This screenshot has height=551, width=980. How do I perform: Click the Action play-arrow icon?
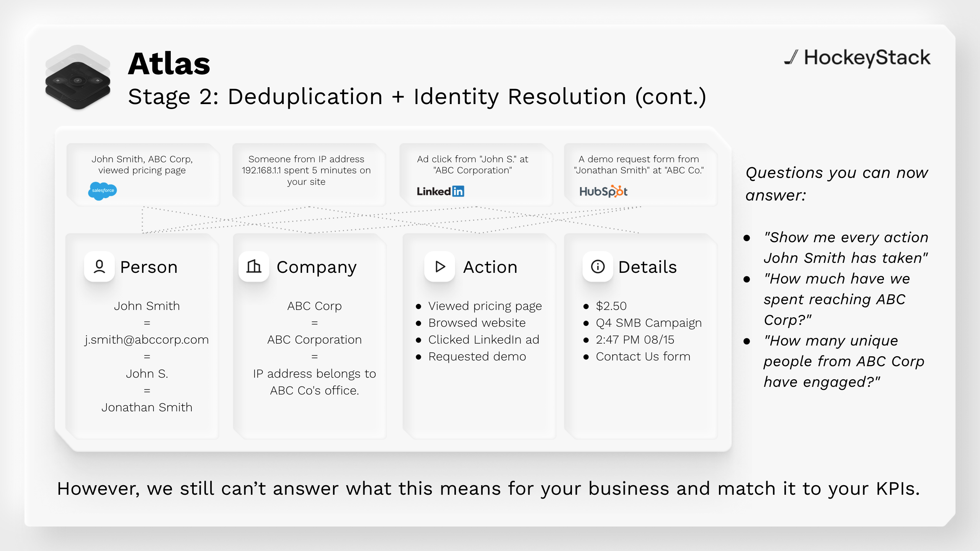tap(440, 267)
